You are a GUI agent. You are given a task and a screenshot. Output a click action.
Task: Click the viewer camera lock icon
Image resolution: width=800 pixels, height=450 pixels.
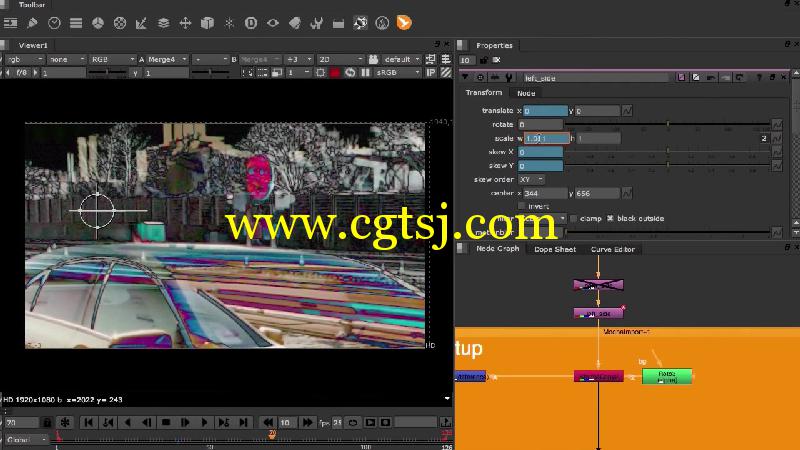point(373,60)
